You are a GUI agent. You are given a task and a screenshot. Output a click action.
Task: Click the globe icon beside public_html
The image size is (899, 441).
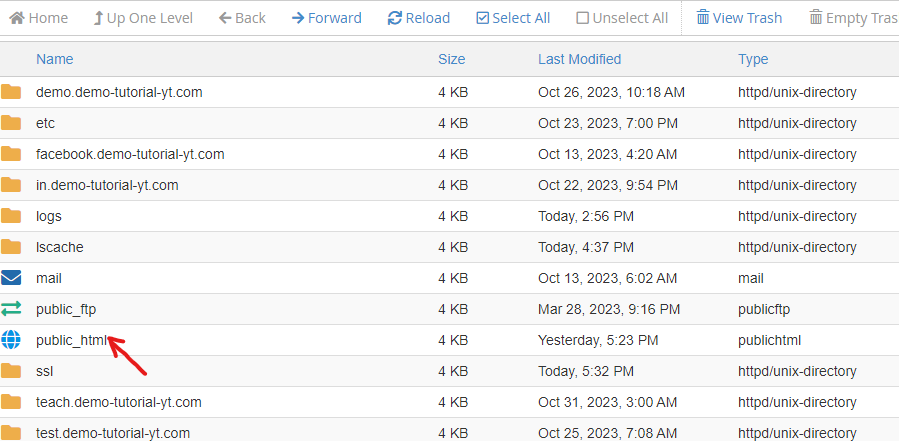11,340
